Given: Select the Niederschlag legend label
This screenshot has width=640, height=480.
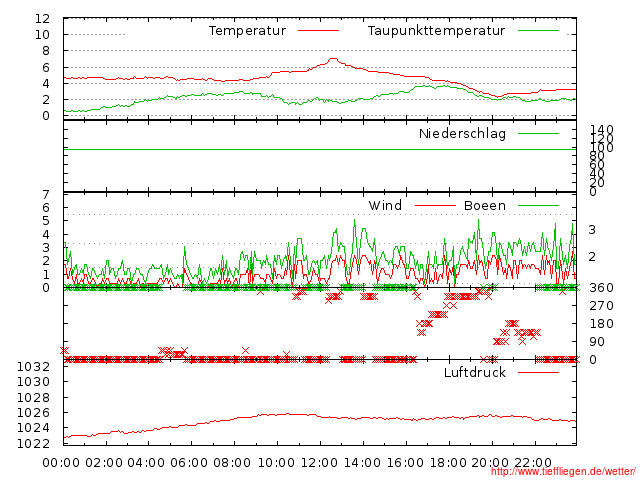Looking at the screenshot, I should click(462, 133).
